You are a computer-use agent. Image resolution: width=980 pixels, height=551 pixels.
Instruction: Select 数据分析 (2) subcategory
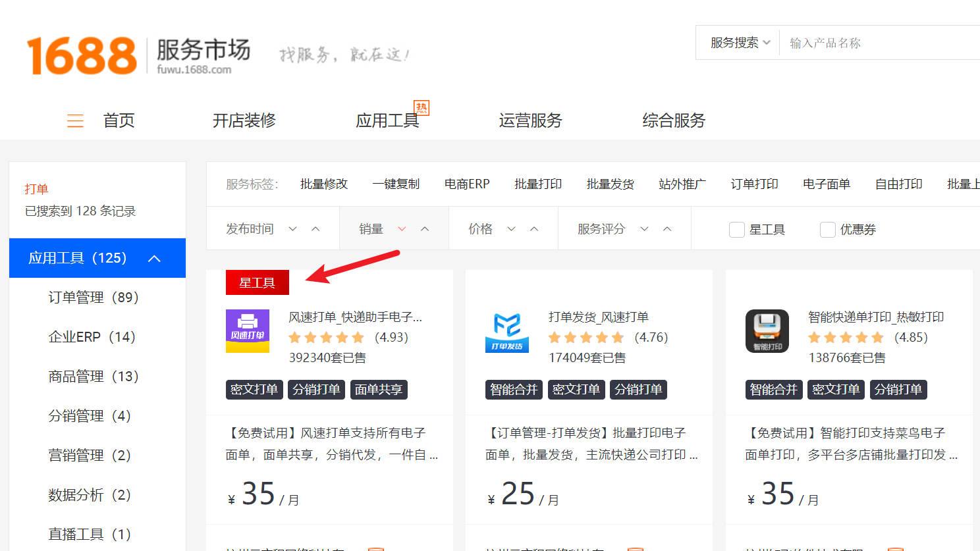(90, 495)
